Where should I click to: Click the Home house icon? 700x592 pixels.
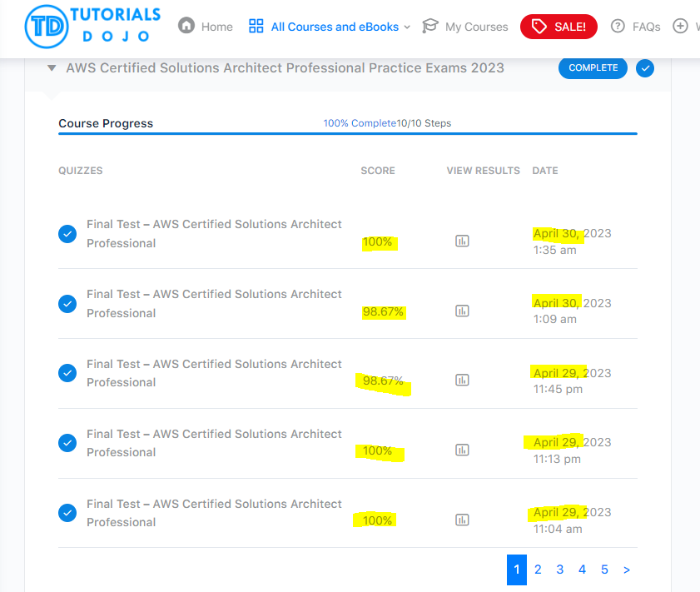tap(186, 26)
